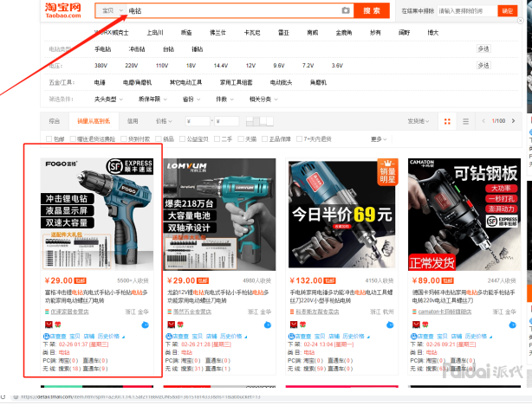Screen dimensions: 532x405
Task: Switch to grid view layout
Action: [x=447, y=121]
